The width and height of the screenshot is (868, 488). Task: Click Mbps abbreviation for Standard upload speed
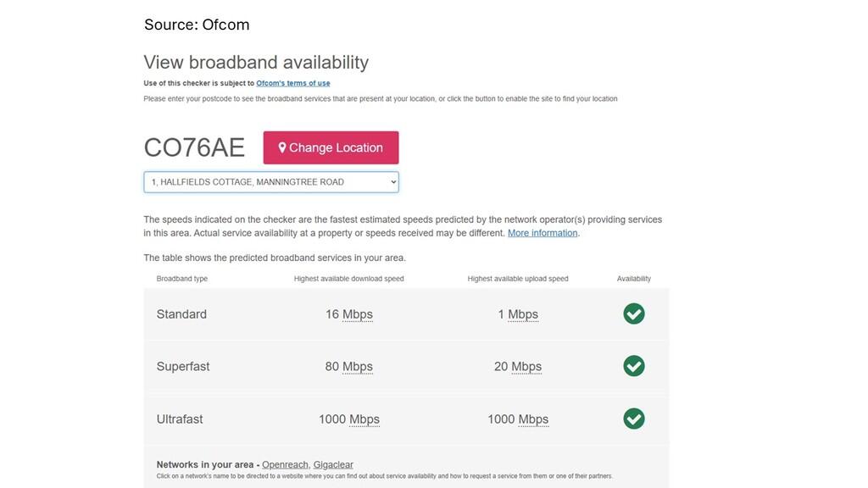tap(523, 314)
